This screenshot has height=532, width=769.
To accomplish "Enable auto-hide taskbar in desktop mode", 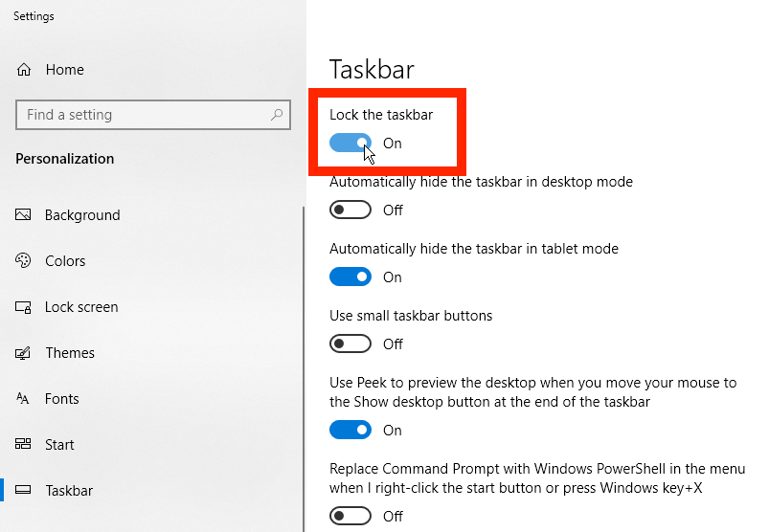I will click(351, 211).
